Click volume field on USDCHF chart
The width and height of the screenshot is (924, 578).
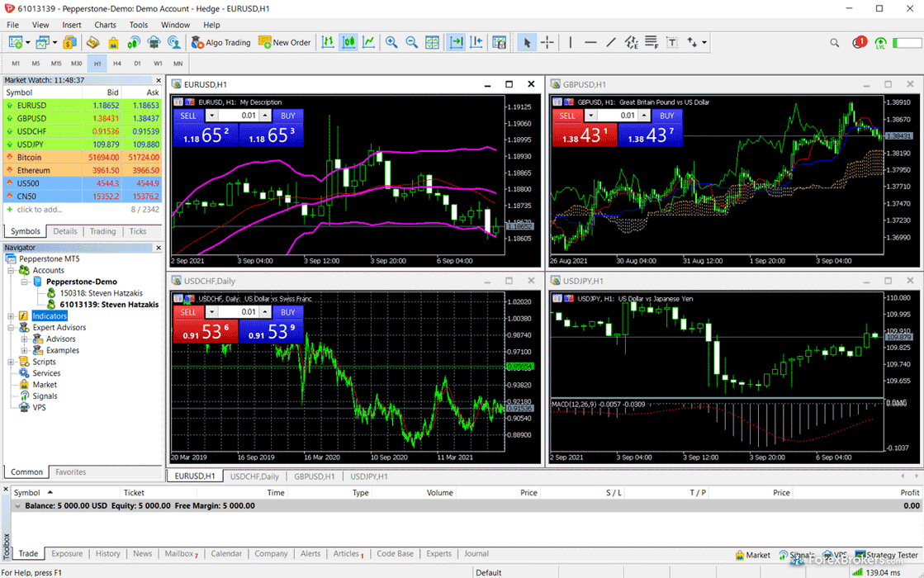pyautogui.click(x=239, y=312)
